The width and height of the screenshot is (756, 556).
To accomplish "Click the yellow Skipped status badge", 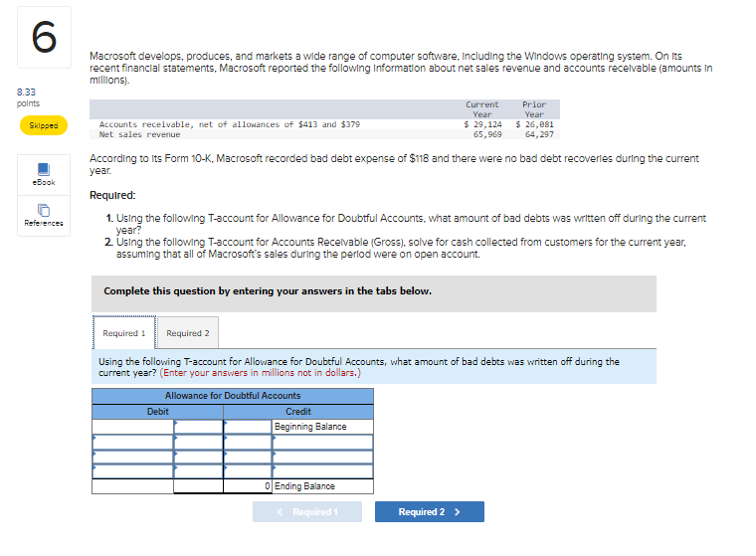I will pyautogui.click(x=44, y=125).
